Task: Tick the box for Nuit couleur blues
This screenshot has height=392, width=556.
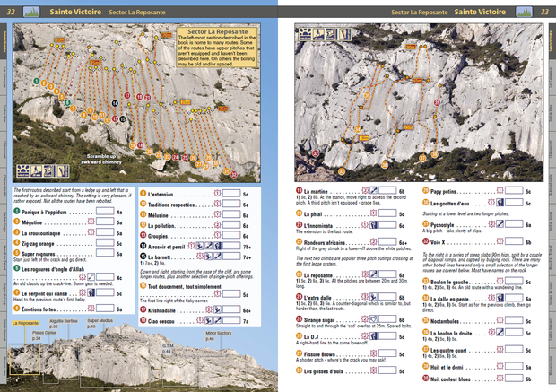Action: 514,379
